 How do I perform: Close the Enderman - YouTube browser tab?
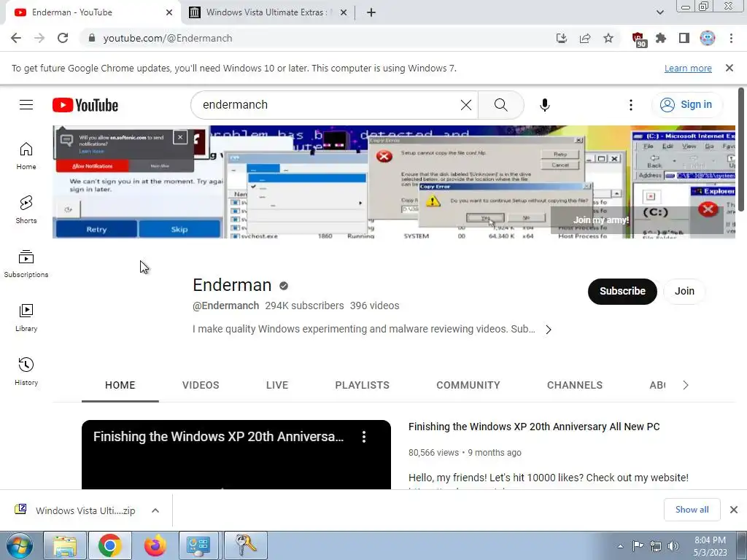[169, 12]
